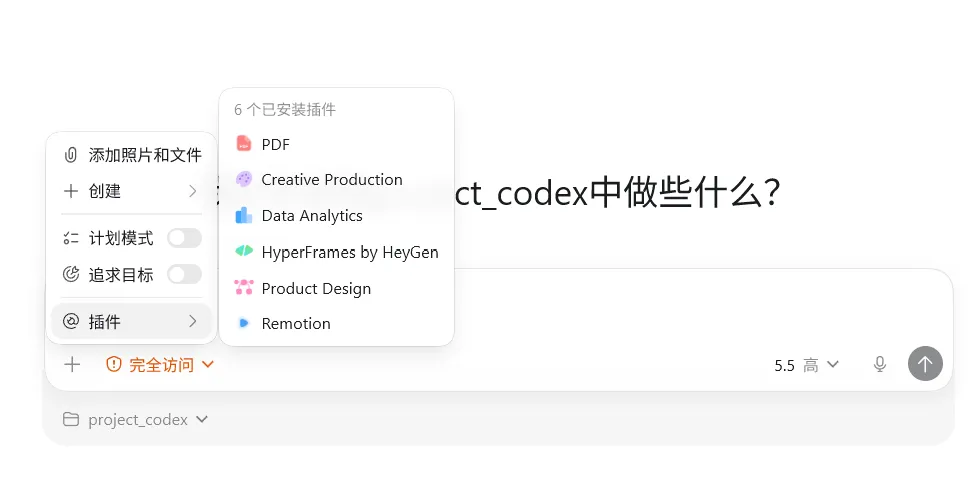
Task: Click the microphone voice input icon
Action: pyautogui.click(x=880, y=364)
